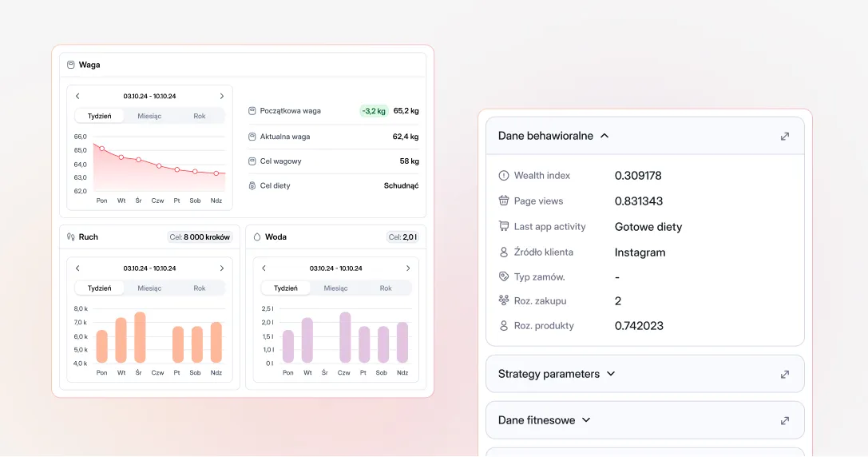Click the date range in Waga chart
This screenshot has height=457, width=868.
tap(149, 96)
